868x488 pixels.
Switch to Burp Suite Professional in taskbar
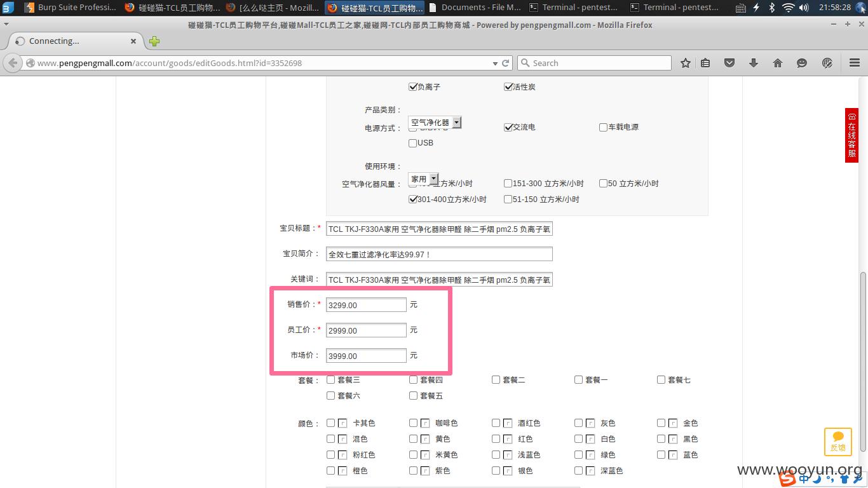(x=70, y=8)
